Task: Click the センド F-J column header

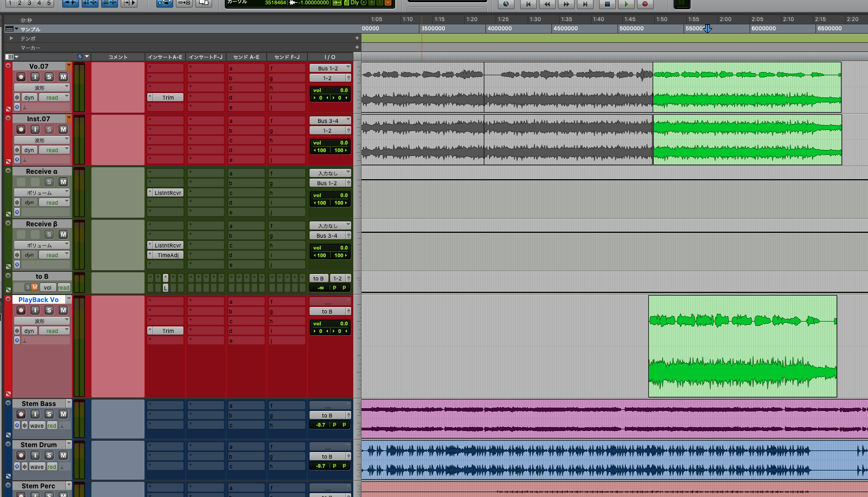Action: [x=287, y=57]
